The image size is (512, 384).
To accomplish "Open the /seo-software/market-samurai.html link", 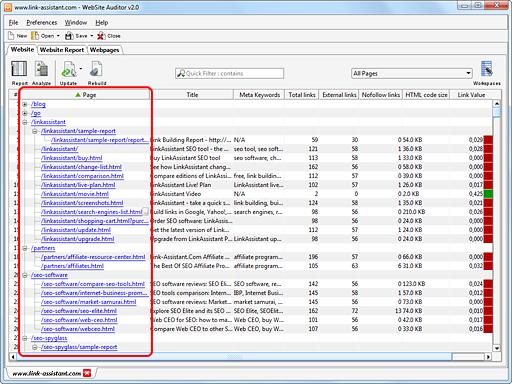I will click(x=89, y=302).
